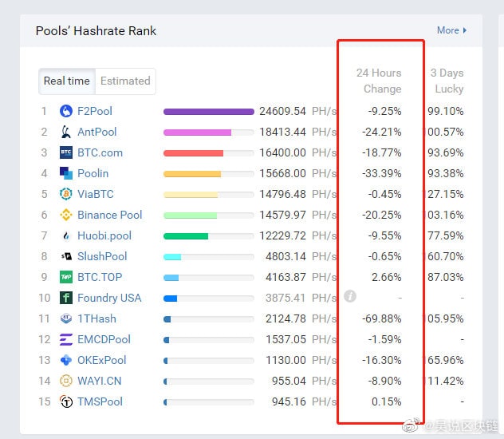This screenshot has width=504, height=439.
Task: Click the 1THash logo icon
Action: [66, 318]
